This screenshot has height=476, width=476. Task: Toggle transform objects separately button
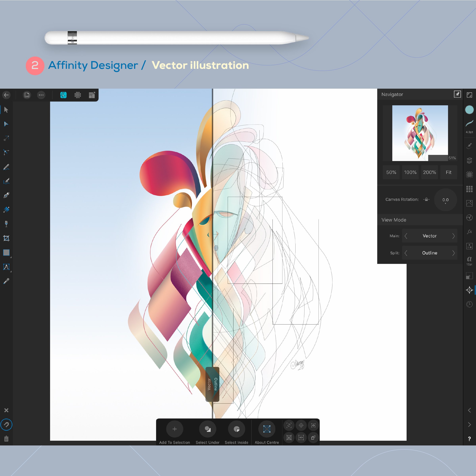tap(313, 438)
